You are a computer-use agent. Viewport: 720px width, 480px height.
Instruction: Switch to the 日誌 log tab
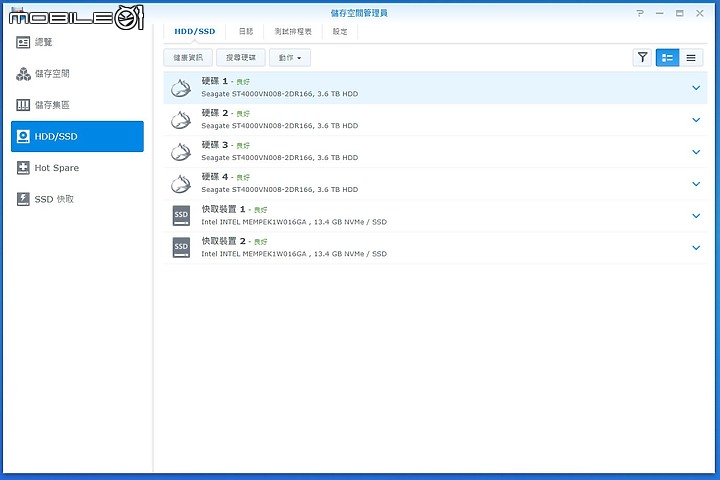(246, 31)
